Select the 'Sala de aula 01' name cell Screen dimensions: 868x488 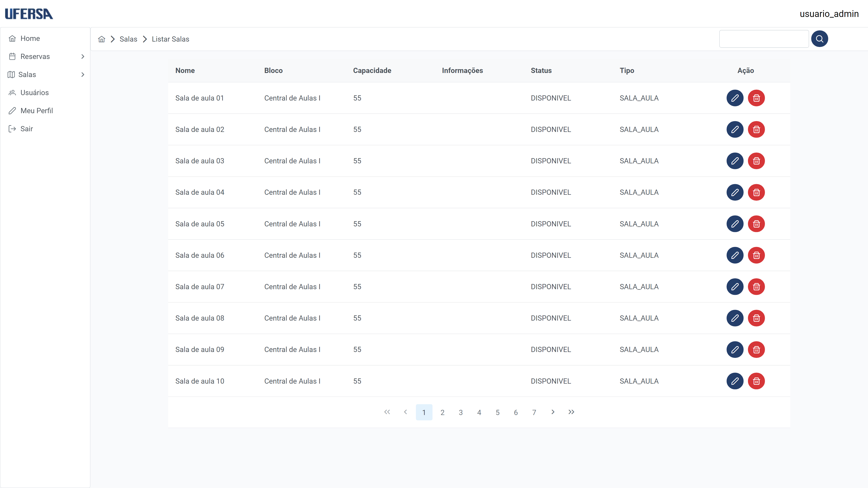pos(199,98)
